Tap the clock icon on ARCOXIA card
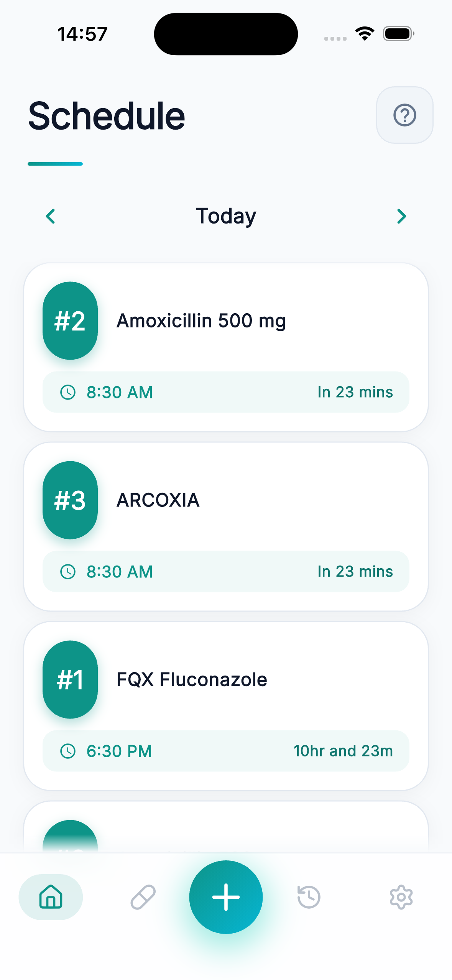 (x=68, y=572)
